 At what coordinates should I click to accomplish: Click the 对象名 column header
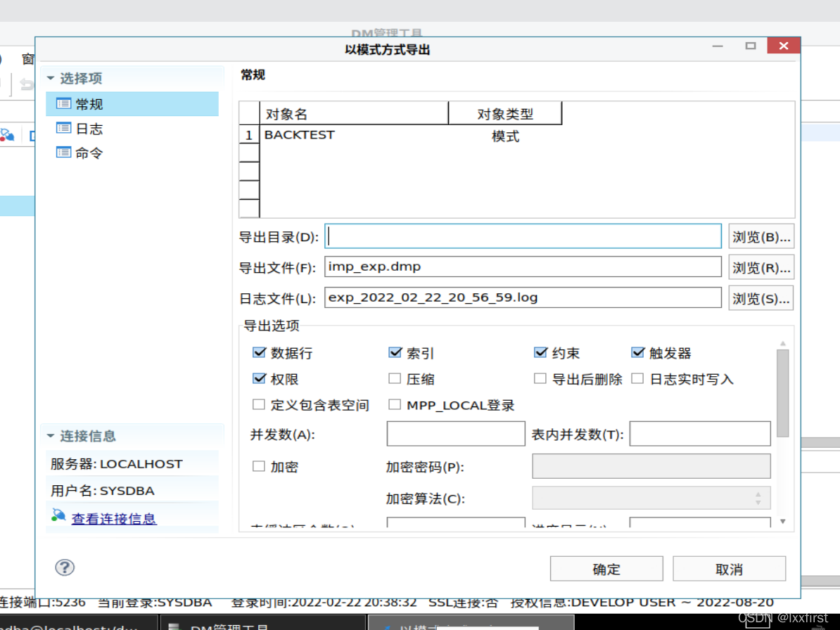354,113
